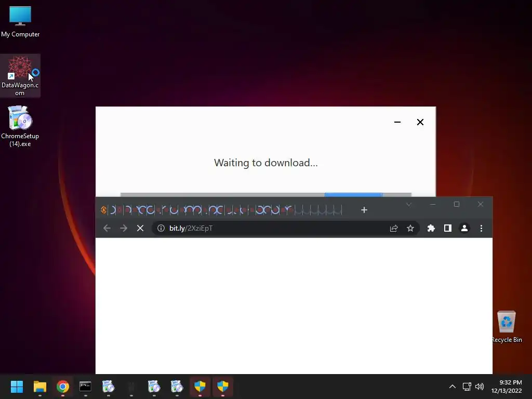Open the network status tray icon
This screenshot has width=532, height=399.
coord(467,387)
